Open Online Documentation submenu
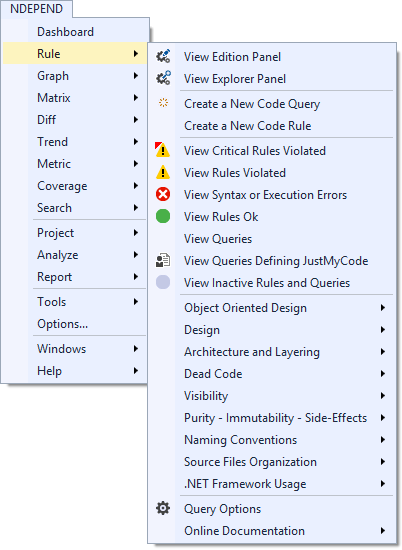The width and height of the screenshot is (402, 550). click(244, 531)
